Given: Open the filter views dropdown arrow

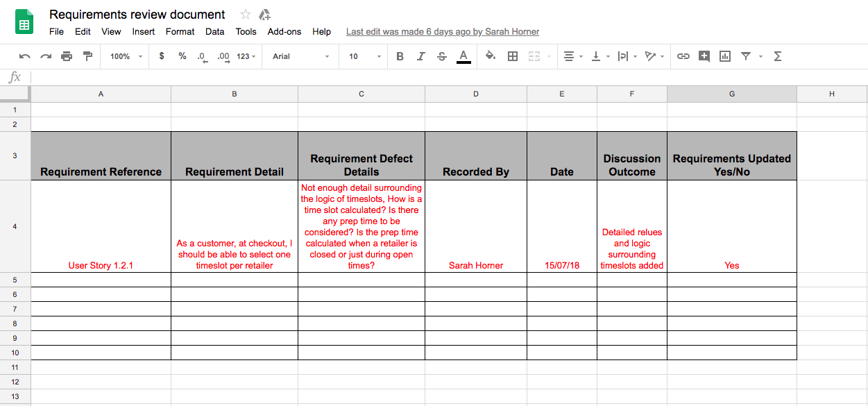Looking at the screenshot, I should coord(760,57).
